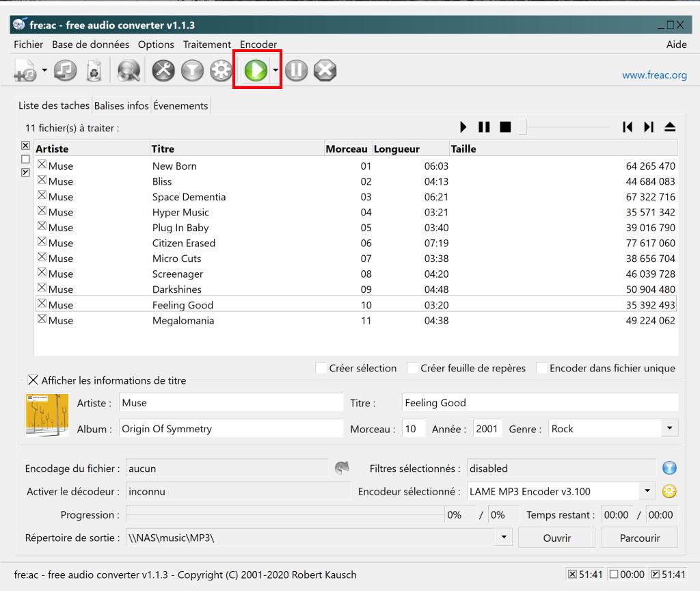Skip to previous track in player
This screenshot has height=591, width=700.
[628, 127]
